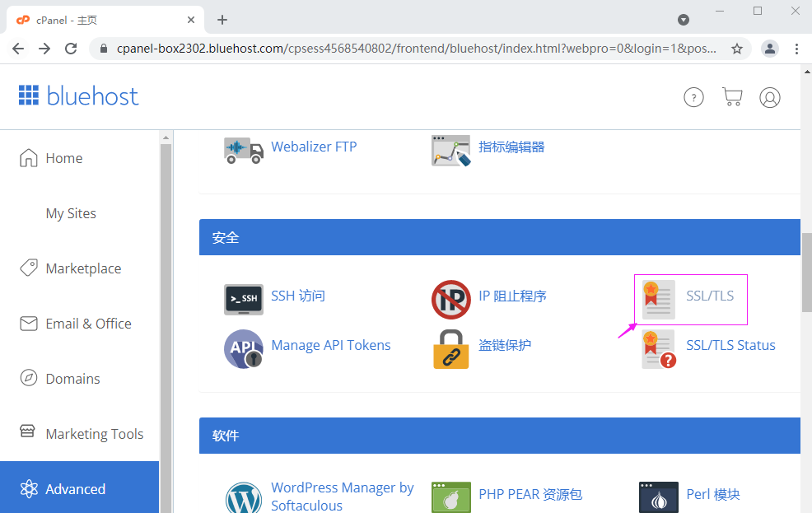Open a new browser tab

[222, 20]
